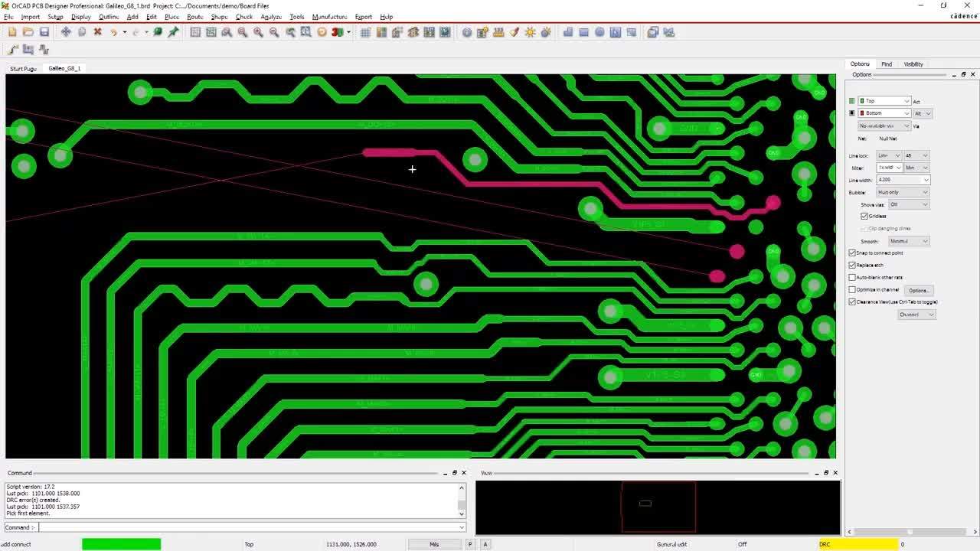
Task: Open the Route menu
Action: 194,17
